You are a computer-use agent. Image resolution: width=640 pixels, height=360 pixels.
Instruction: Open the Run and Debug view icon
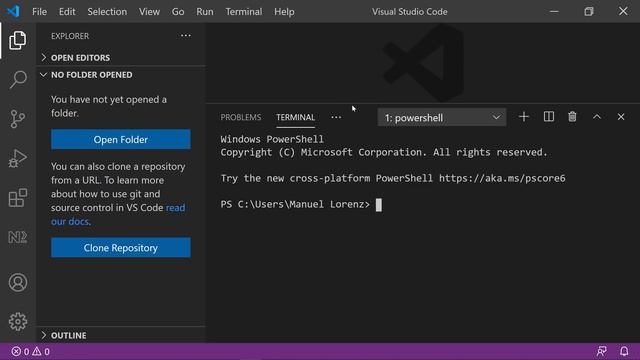pos(18,158)
